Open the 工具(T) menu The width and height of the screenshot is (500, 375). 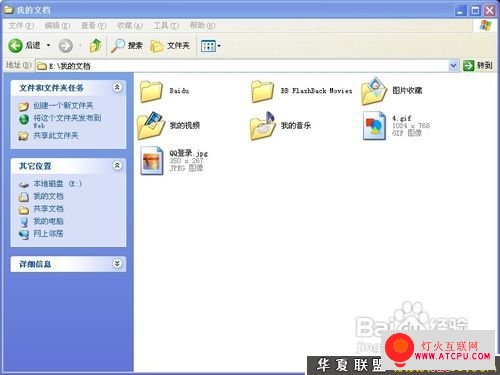pyautogui.click(x=166, y=26)
